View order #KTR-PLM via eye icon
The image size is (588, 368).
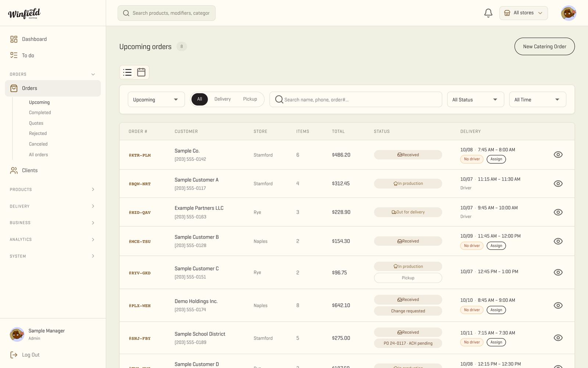[x=558, y=155]
